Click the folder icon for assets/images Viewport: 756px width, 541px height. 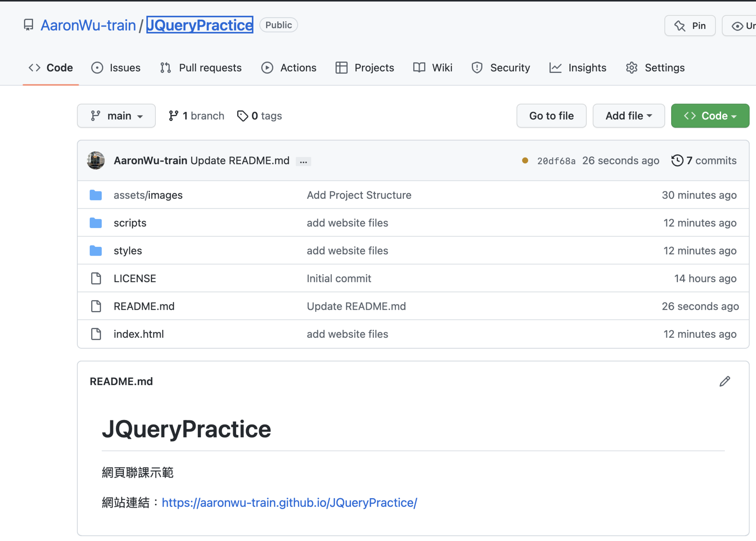pyautogui.click(x=96, y=195)
